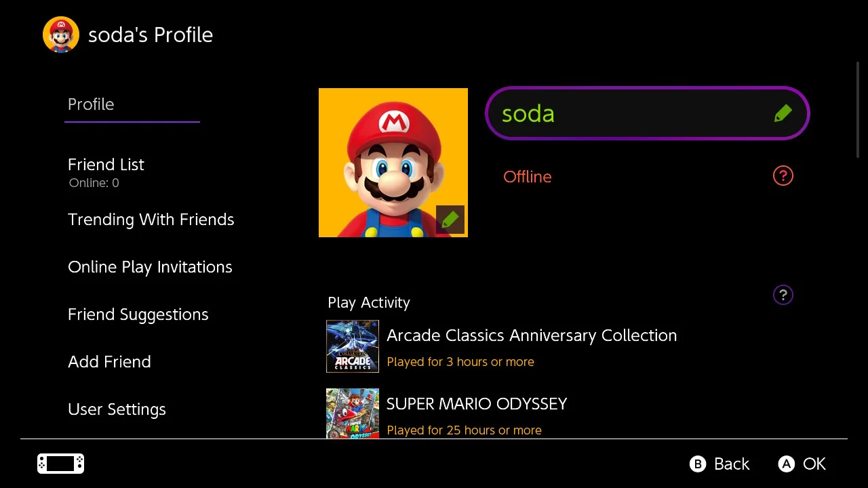Click the Mario profile avatar in the header
Image resolution: width=868 pixels, height=488 pixels.
click(x=61, y=34)
